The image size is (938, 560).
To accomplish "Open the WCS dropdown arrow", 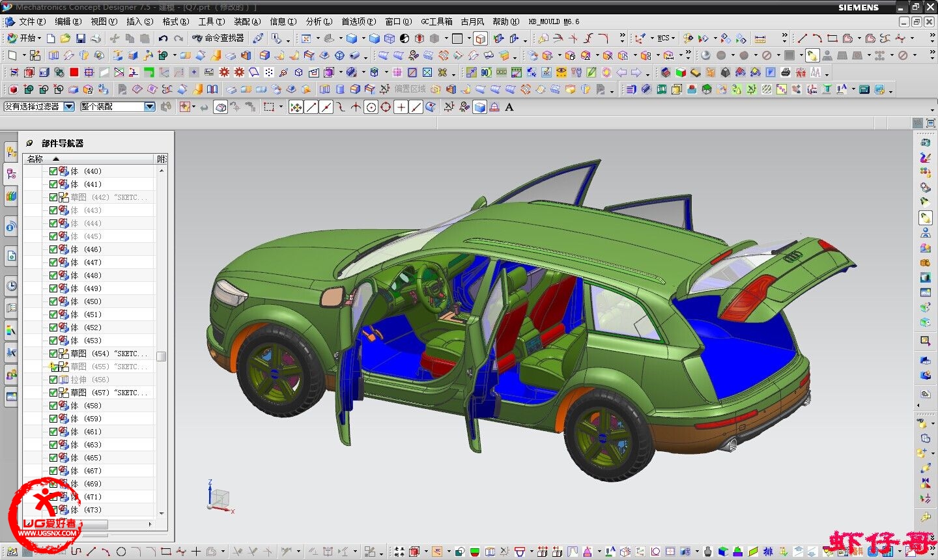I will tap(673, 38).
